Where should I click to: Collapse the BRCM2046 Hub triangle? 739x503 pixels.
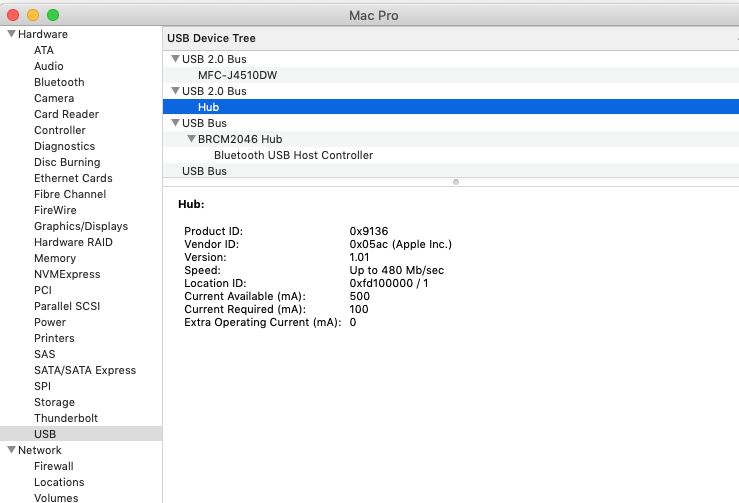tap(191, 139)
